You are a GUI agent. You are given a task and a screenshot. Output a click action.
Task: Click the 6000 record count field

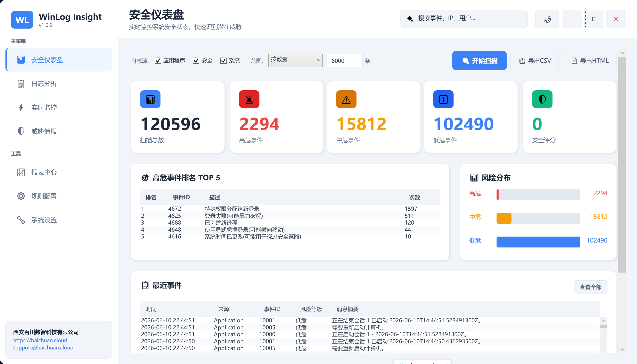pyautogui.click(x=344, y=61)
